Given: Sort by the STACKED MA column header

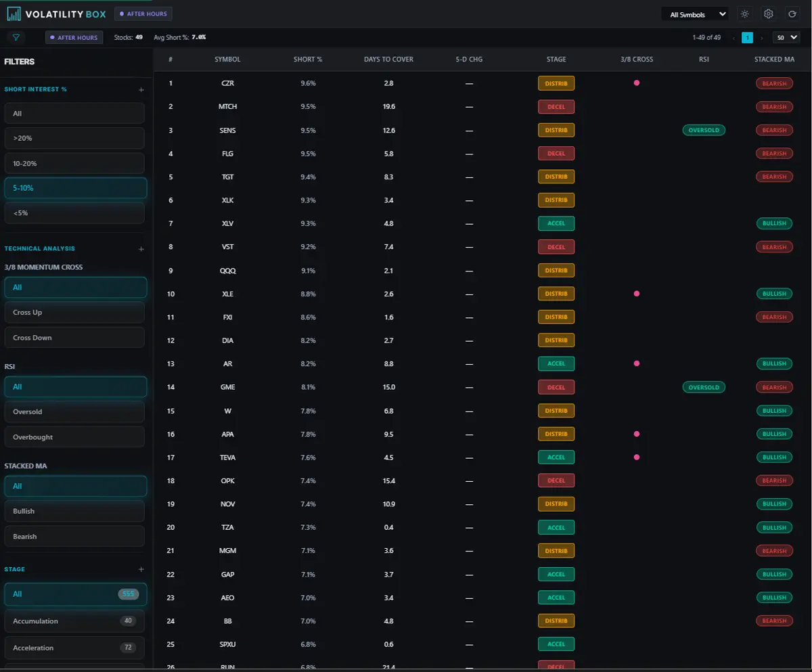Looking at the screenshot, I should 774,60.
